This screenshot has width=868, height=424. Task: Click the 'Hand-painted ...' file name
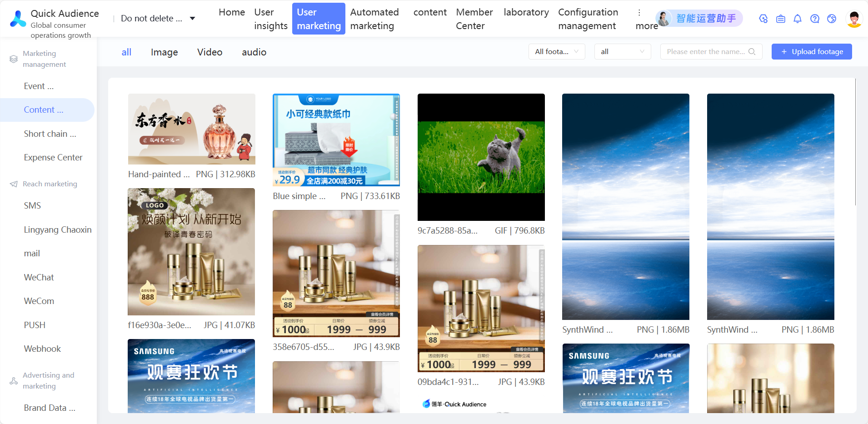pyautogui.click(x=159, y=175)
